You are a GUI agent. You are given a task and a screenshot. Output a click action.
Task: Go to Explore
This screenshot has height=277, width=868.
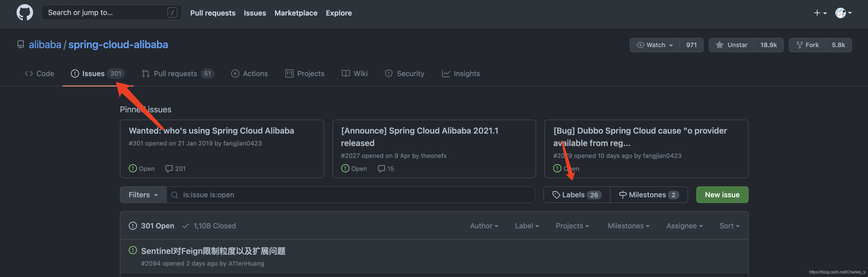coord(339,13)
